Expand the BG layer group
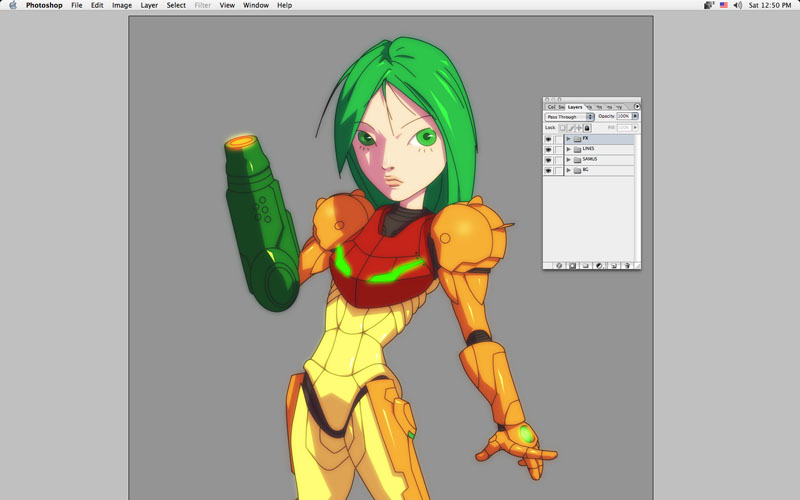Screen dimensions: 800x500 568,170
